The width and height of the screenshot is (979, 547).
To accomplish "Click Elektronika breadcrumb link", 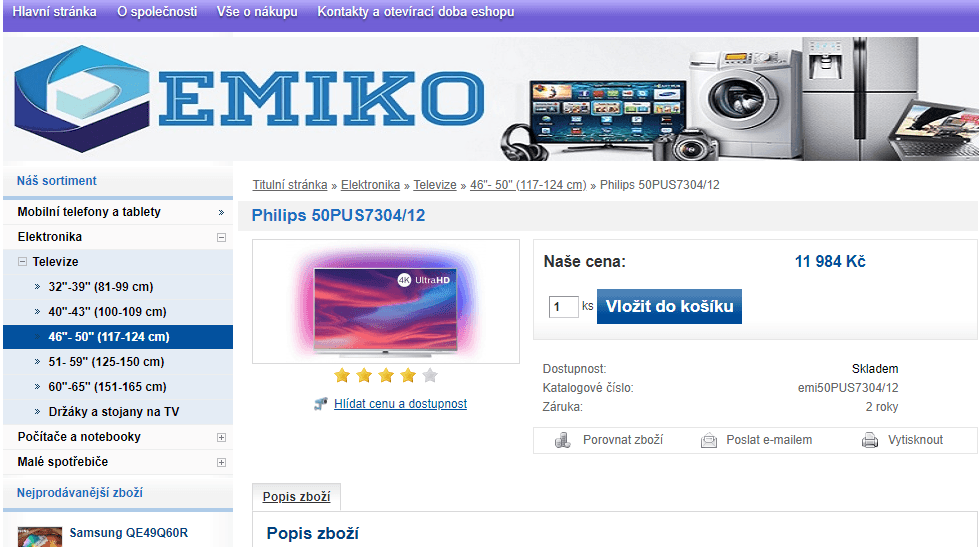I will pos(370,185).
